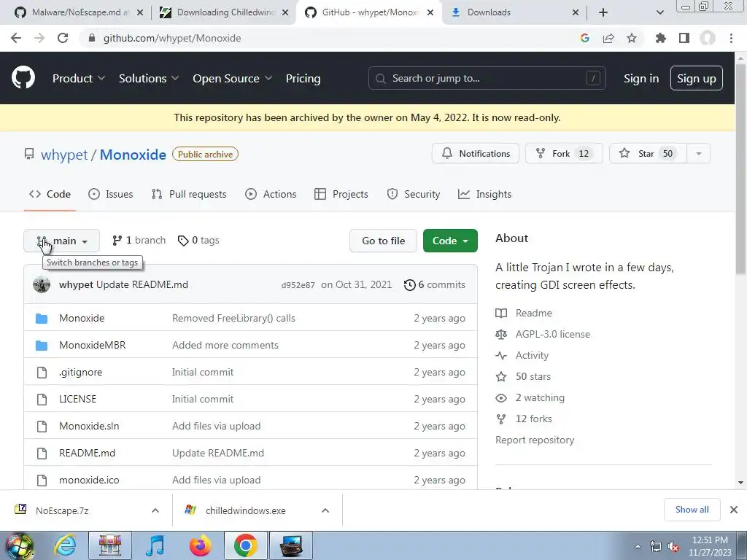
Task: Open the Windows Start orb
Action: pos(19,545)
